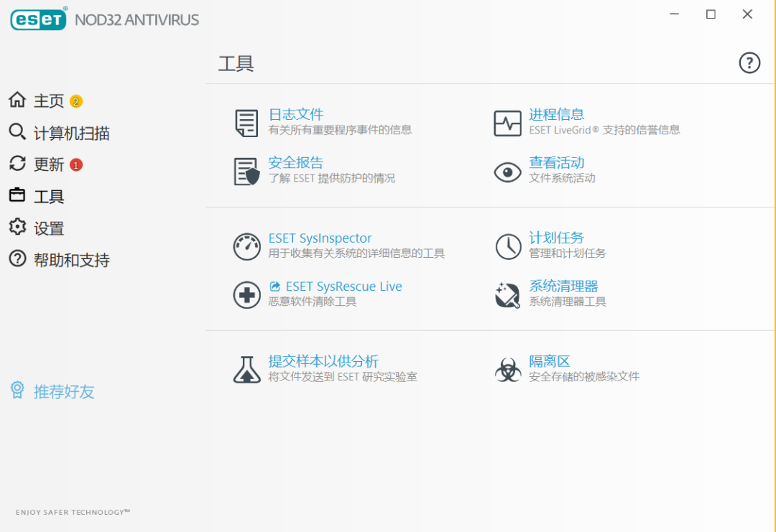Click description 有关所有重要程序事件的信息

(340, 129)
